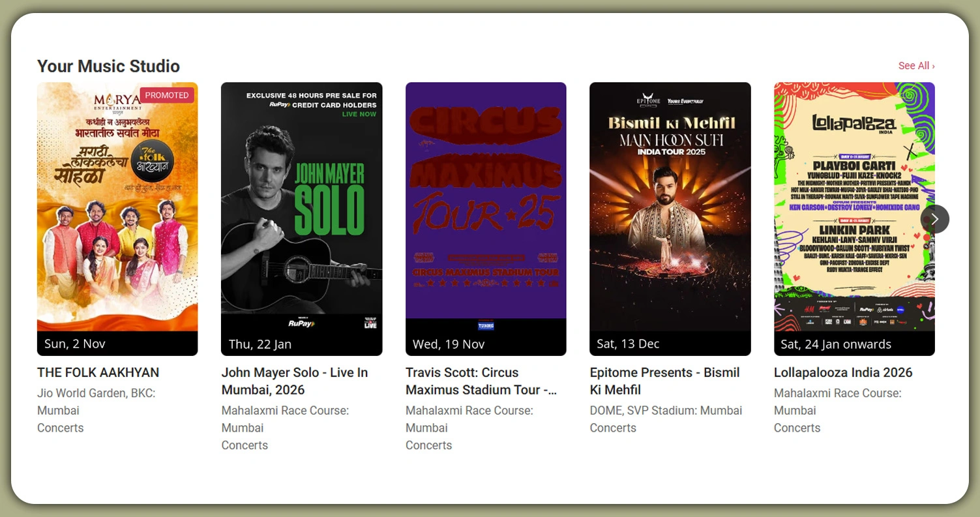Click the Sun, 2 Nov date strip
980x517 pixels.
click(x=117, y=344)
